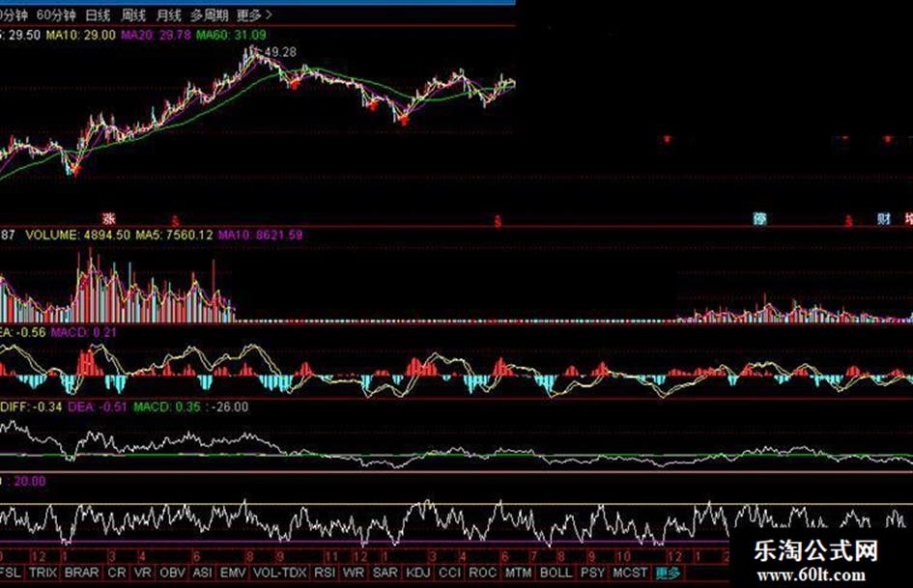Open the 周线 weekly chart tab
The image size is (913, 588).
click(133, 15)
